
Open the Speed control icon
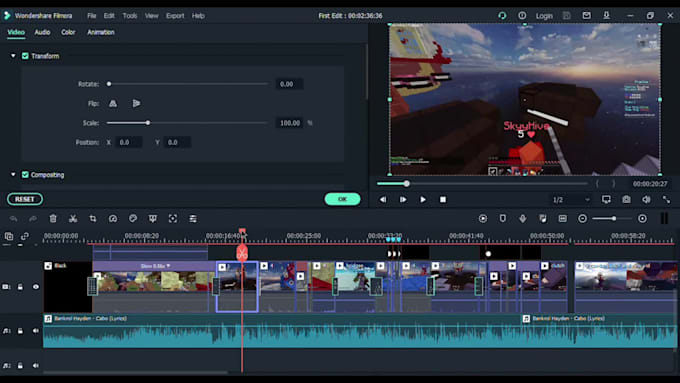113,219
